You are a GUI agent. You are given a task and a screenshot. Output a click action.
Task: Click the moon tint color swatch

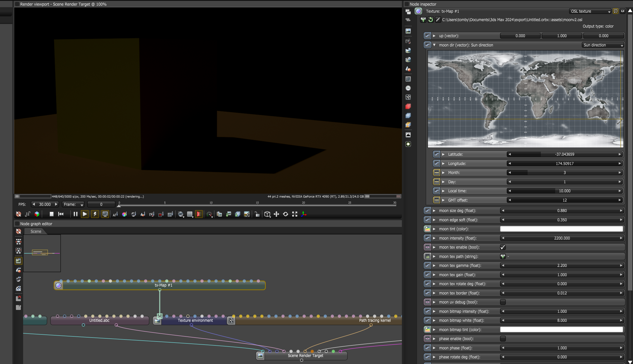tap(561, 229)
